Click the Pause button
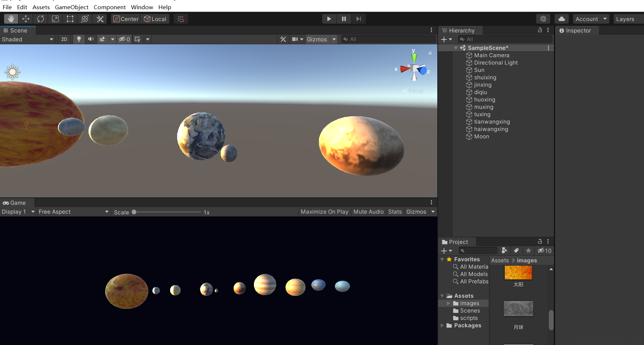Screen dimensions: 644x345 pos(344,19)
